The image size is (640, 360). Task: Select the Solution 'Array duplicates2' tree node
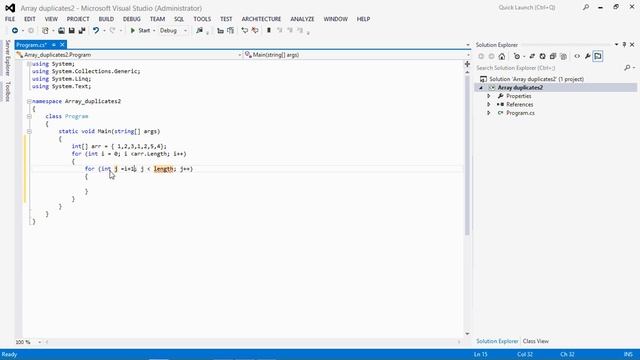click(536, 79)
